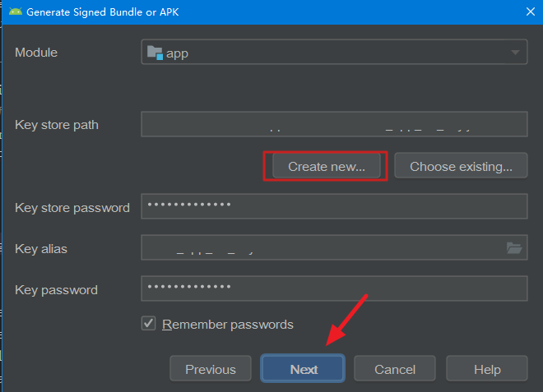
Task: Open the app module combo box
Action: (334, 53)
